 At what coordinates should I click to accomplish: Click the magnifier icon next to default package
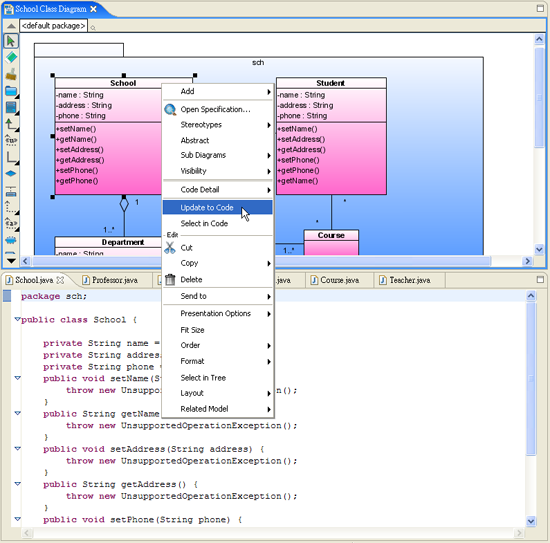coord(93,28)
